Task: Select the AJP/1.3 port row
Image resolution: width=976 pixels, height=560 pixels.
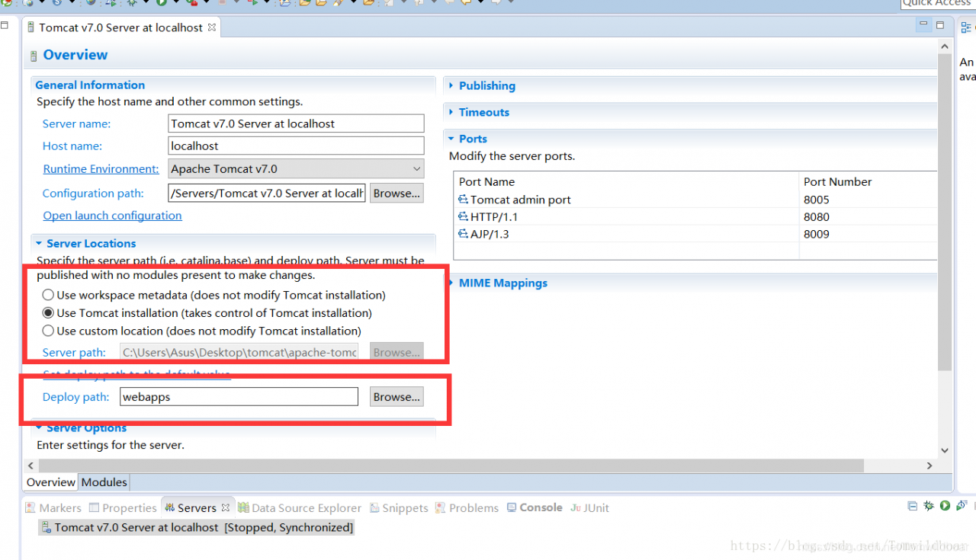Action: (695, 235)
